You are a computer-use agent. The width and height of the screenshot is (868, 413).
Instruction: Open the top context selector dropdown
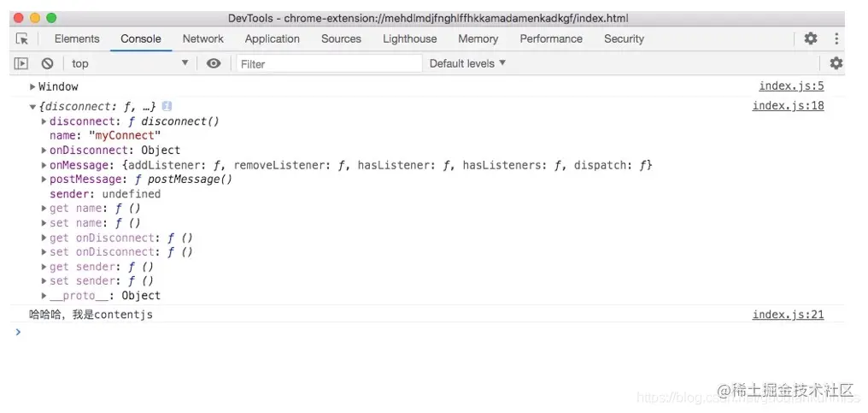pos(130,64)
